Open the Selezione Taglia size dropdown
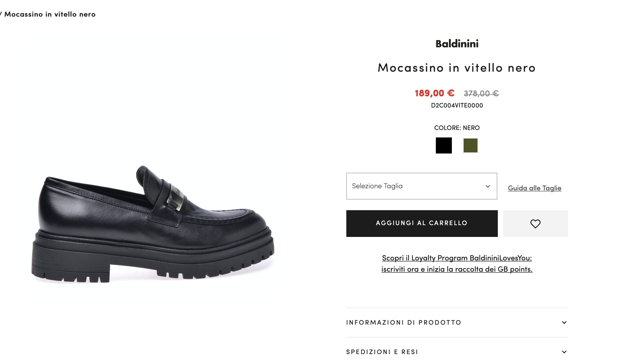Viewport: 644px width, 361px height. [422, 186]
